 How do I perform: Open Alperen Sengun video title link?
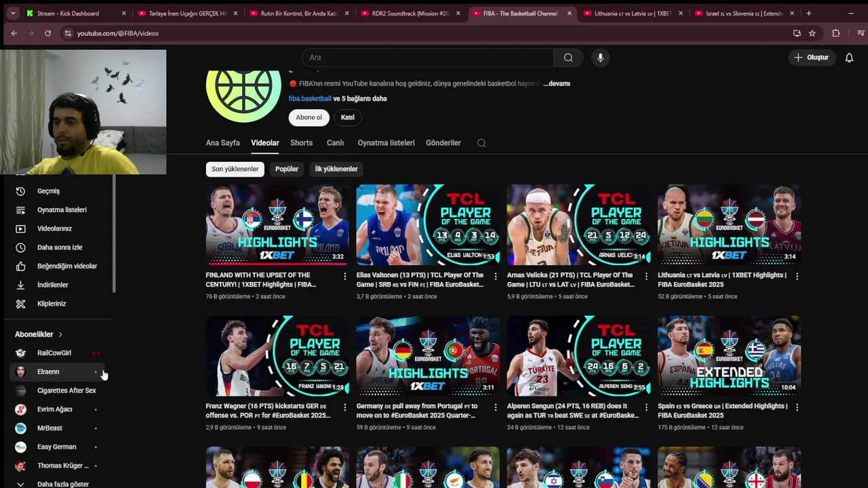[x=572, y=411]
